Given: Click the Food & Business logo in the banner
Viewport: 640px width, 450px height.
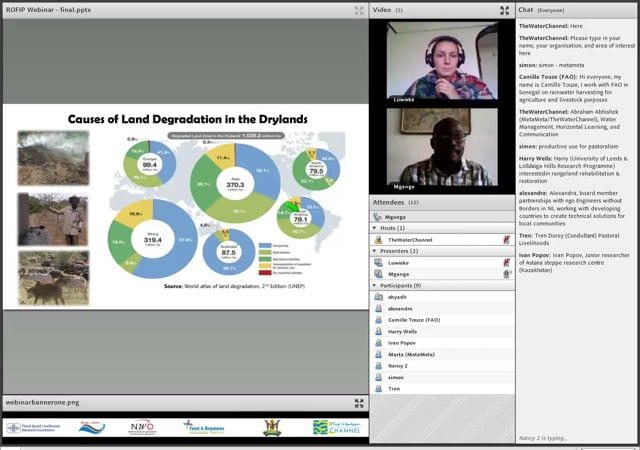Looking at the screenshot, I should pyautogui.click(x=204, y=427).
